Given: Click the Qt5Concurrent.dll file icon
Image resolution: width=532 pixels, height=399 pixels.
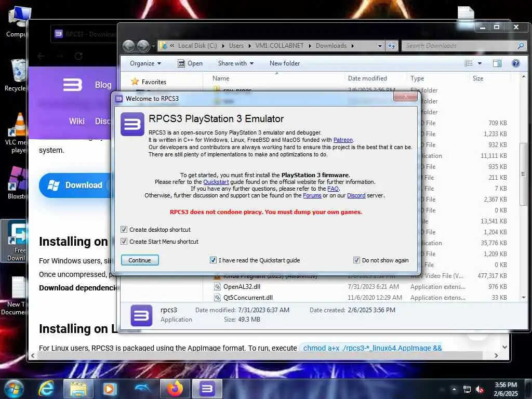Looking at the screenshot, I should [217, 298].
